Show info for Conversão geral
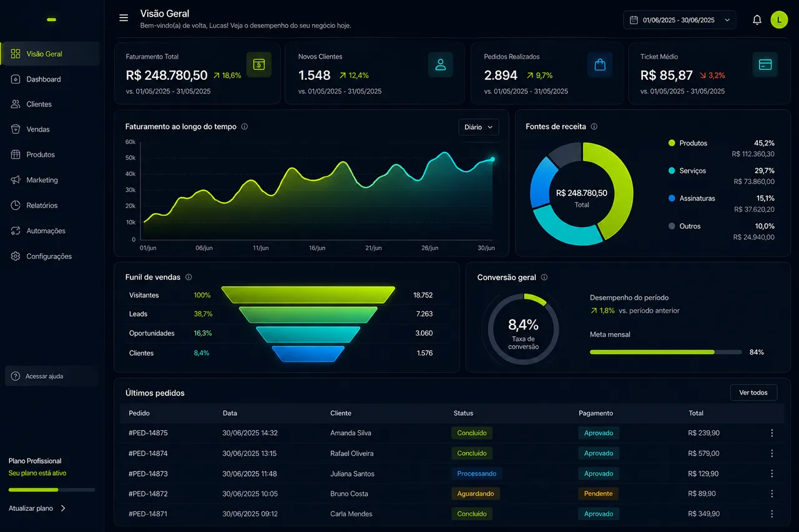Viewport: 799px width, 532px height. tap(544, 278)
